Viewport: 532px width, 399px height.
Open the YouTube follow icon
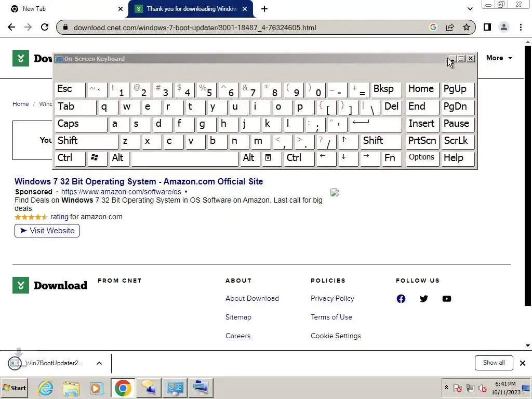pyautogui.click(x=446, y=299)
